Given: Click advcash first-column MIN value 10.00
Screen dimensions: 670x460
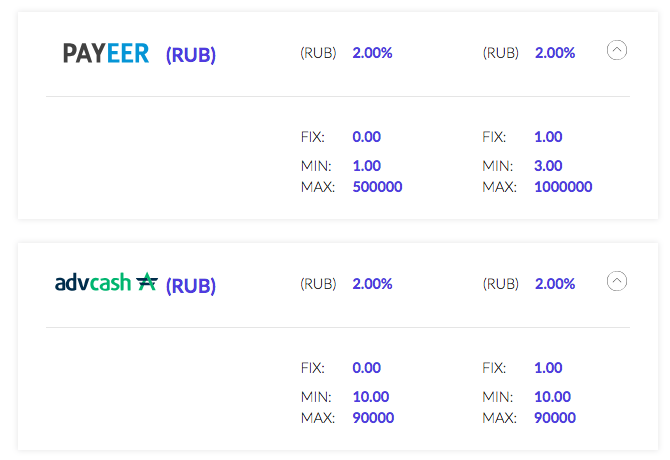Looking at the screenshot, I should point(371,397).
